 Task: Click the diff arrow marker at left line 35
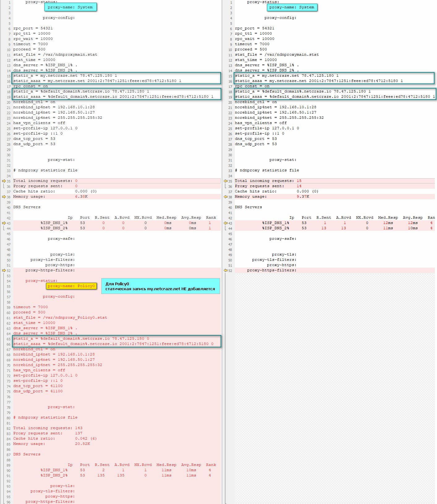click(4, 181)
